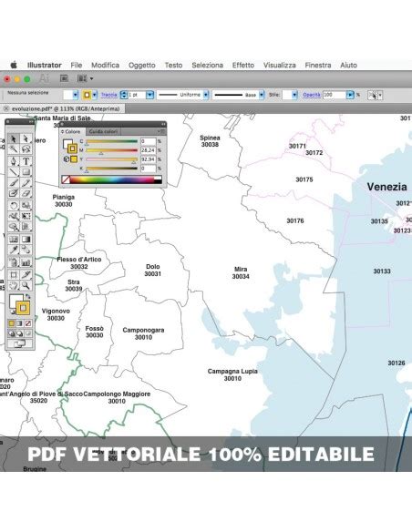Select the Blob Brush tool
Screen dimensions: 412x532
(x=14, y=193)
